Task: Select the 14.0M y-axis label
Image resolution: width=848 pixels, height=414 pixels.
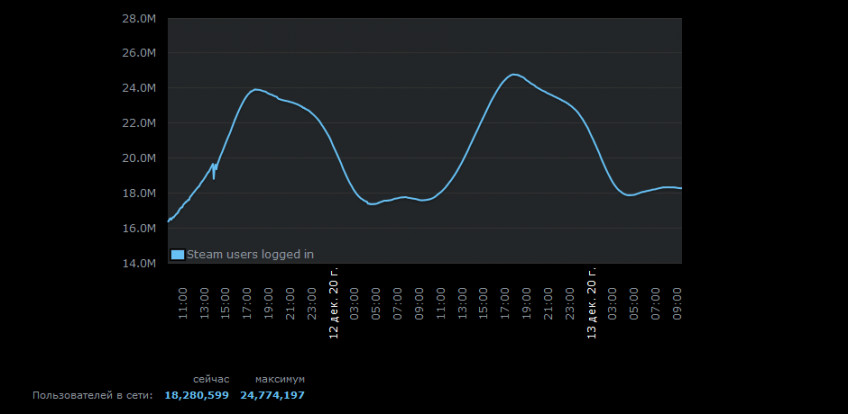Action: coord(140,263)
